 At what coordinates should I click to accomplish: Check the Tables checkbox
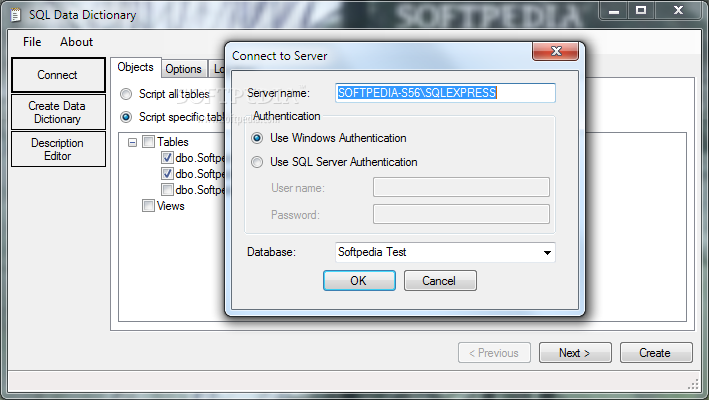[x=148, y=142]
